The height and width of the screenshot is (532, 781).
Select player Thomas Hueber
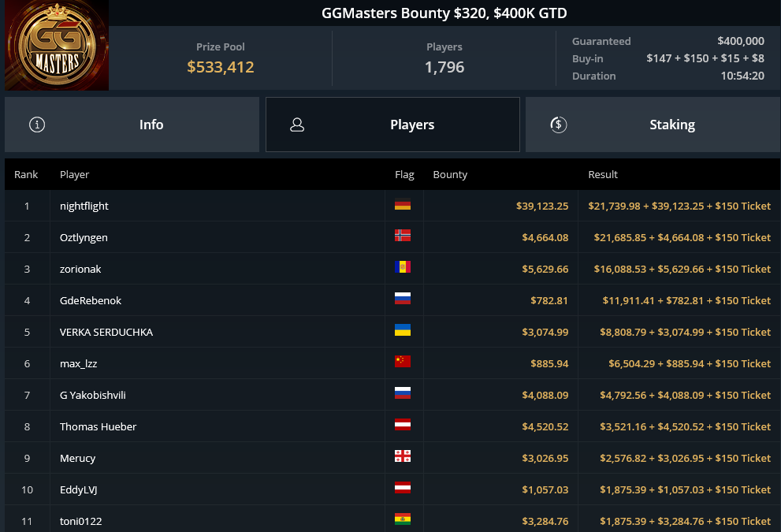pyautogui.click(x=98, y=427)
